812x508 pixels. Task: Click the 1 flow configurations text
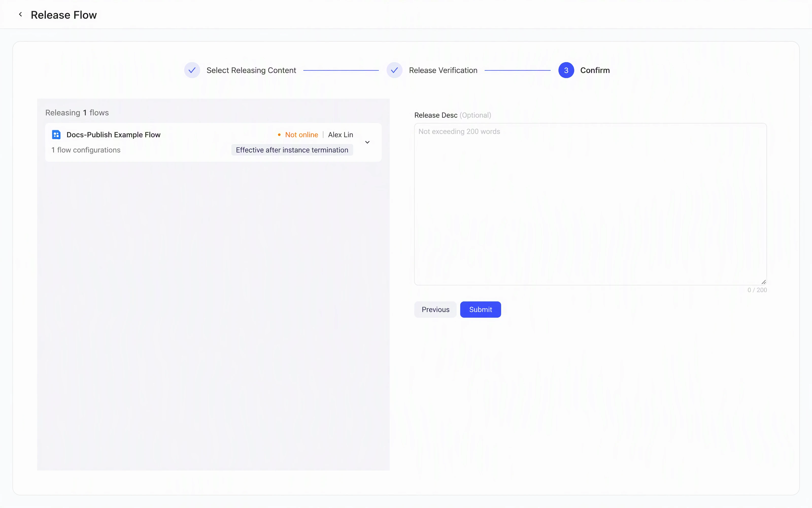click(86, 150)
